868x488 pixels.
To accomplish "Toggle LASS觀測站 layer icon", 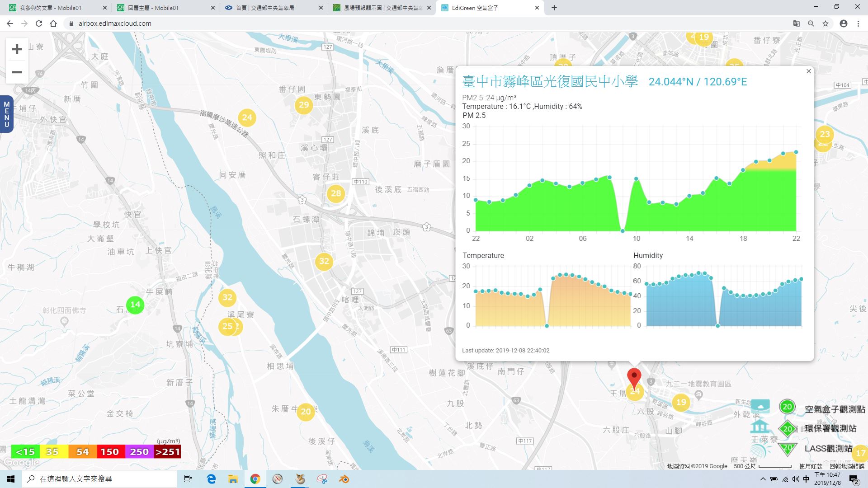I will [x=788, y=448].
